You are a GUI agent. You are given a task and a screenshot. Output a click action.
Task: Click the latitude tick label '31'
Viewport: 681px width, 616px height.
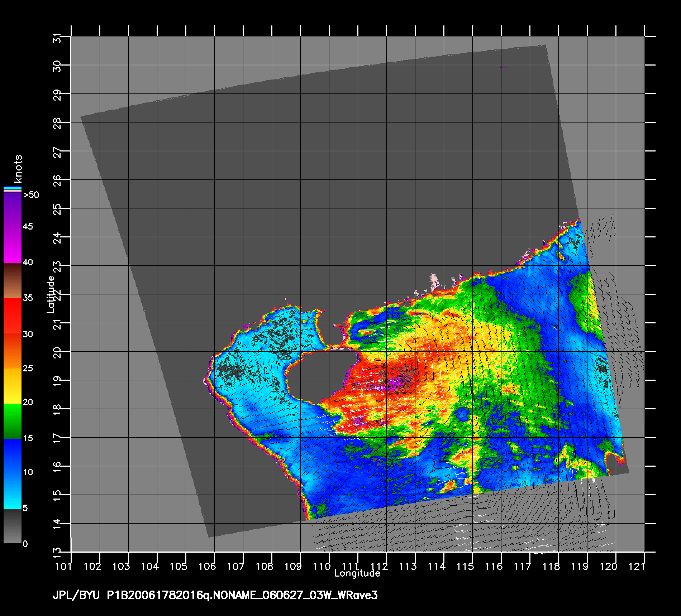57,38
